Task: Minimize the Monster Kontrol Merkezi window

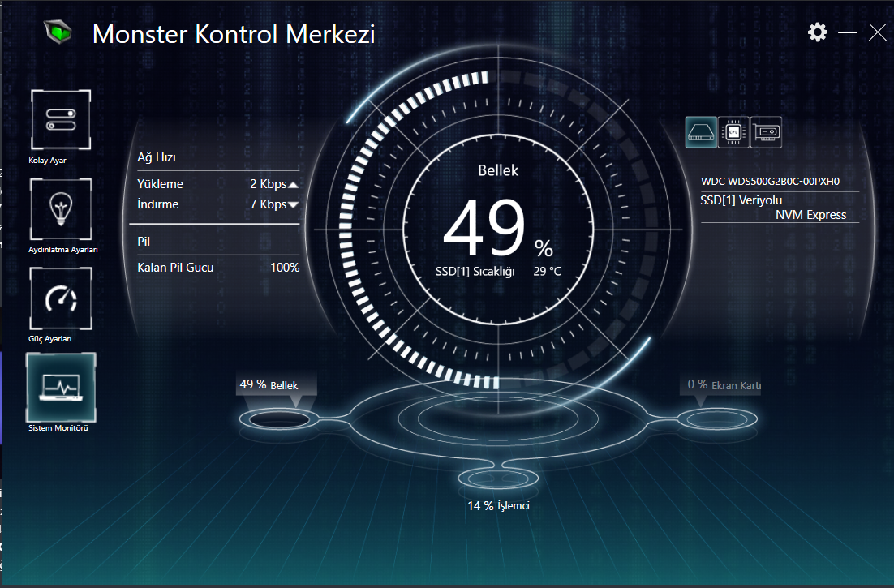Action: [848, 32]
